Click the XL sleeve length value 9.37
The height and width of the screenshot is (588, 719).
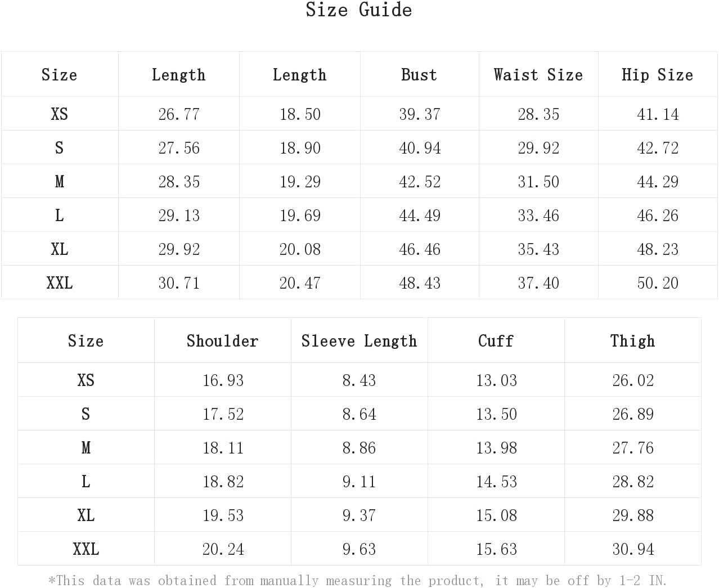[359, 515]
